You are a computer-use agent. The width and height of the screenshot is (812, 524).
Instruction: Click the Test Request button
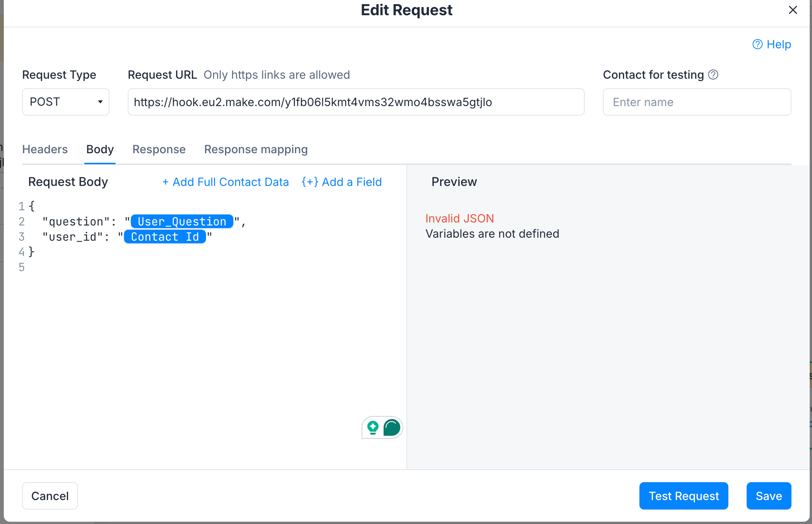(684, 496)
